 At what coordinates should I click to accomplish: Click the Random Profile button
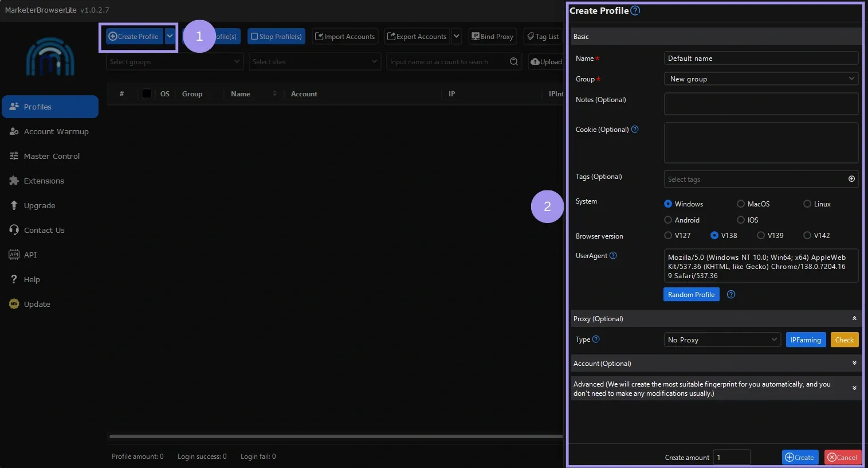point(691,294)
